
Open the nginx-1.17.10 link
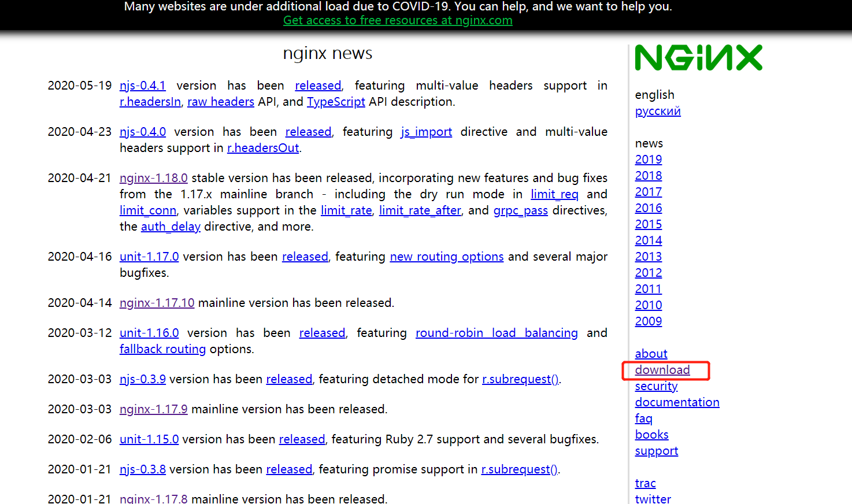157,303
